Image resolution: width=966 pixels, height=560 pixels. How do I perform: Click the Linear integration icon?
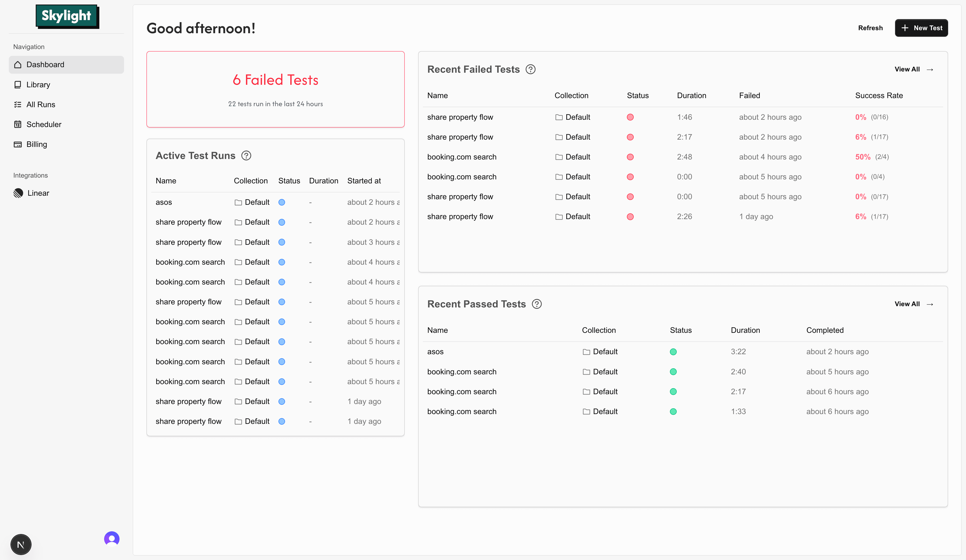tap(18, 193)
